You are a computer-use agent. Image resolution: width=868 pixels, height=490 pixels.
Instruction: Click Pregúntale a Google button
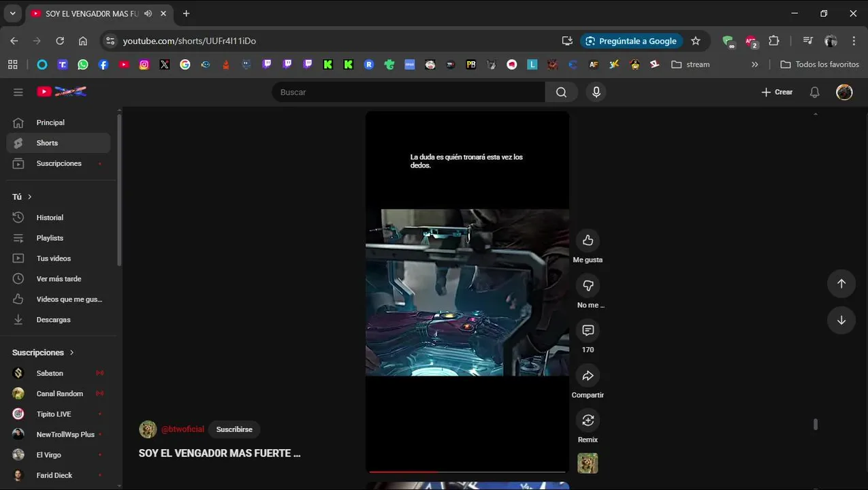631,41
